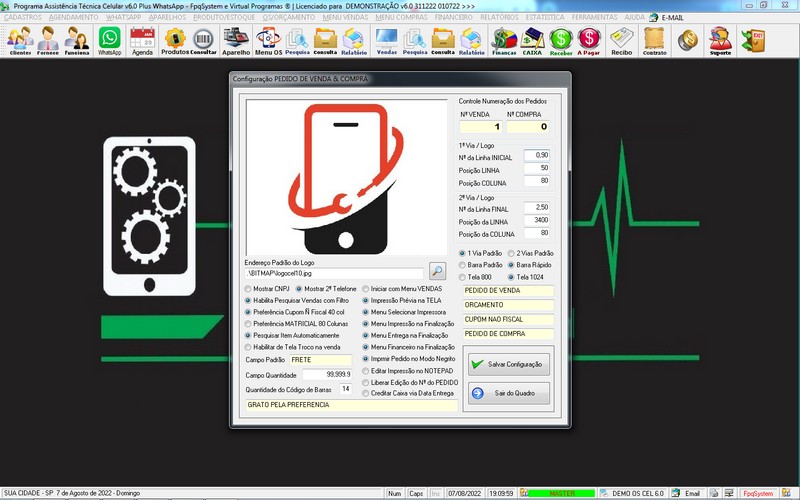
Task: Select 2 Vias Padrão radio button
Action: tap(531, 253)
